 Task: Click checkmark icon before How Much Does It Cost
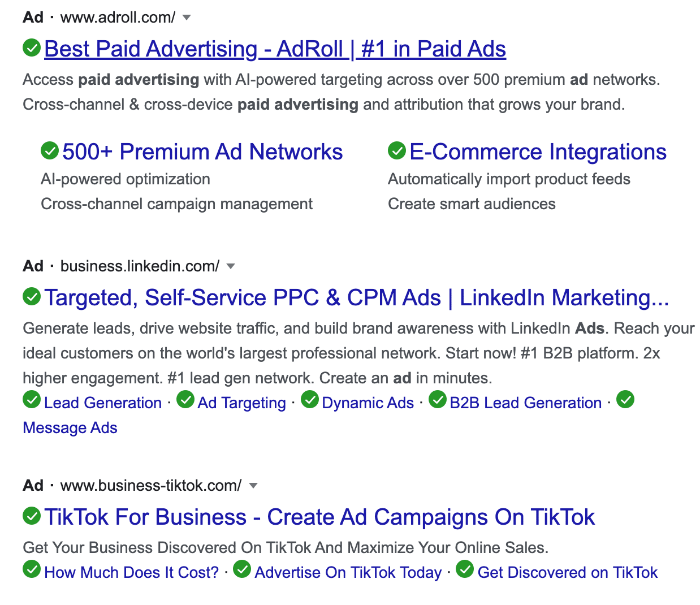coord(32,569)
